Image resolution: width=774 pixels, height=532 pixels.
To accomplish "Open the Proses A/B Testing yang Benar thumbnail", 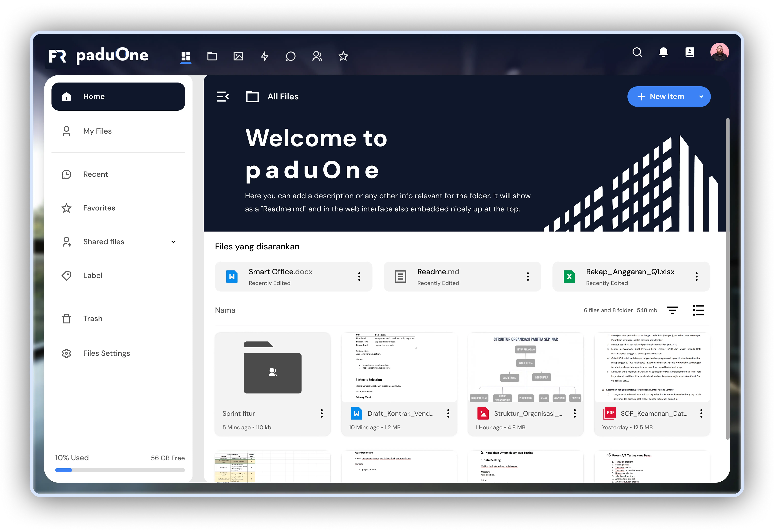I will point(652,467).
